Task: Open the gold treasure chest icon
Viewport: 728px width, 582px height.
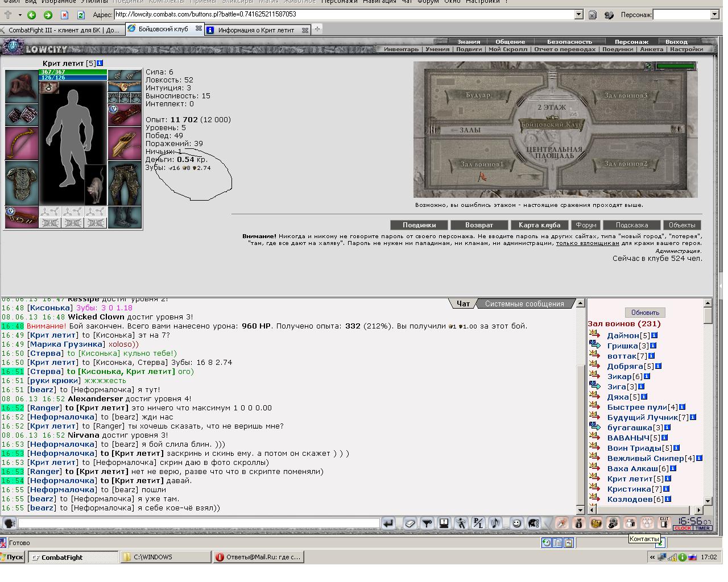Action: [x=596, y=523]
